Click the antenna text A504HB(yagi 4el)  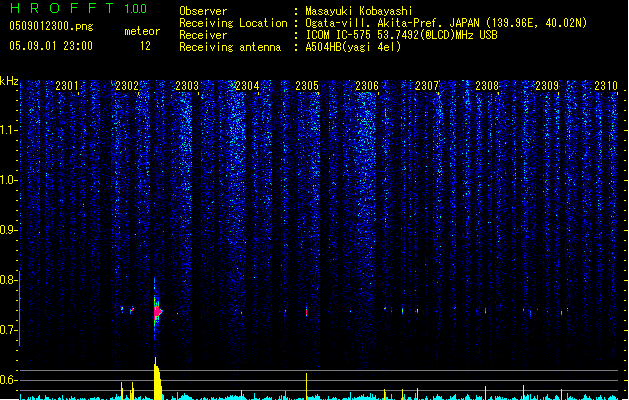353,47
